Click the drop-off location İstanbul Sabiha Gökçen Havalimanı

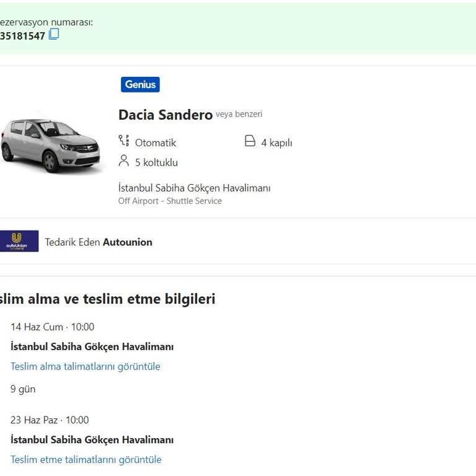pos(92,440)
